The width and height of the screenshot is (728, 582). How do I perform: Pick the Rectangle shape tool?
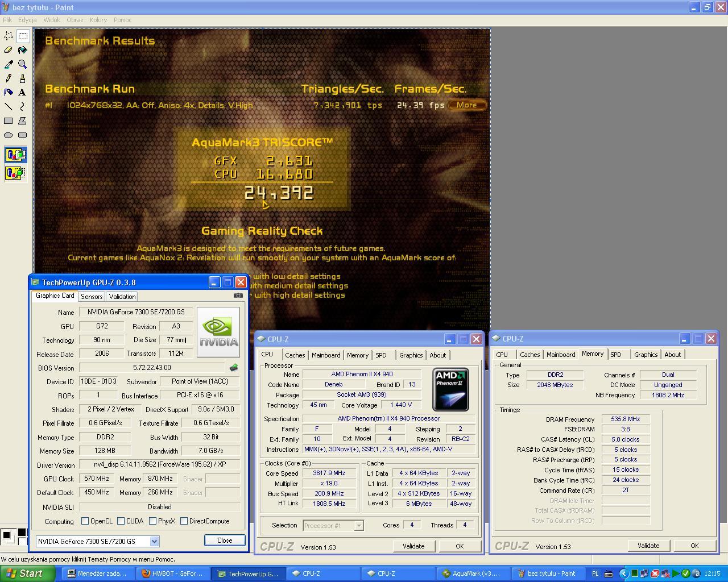(x=9, y=120)
